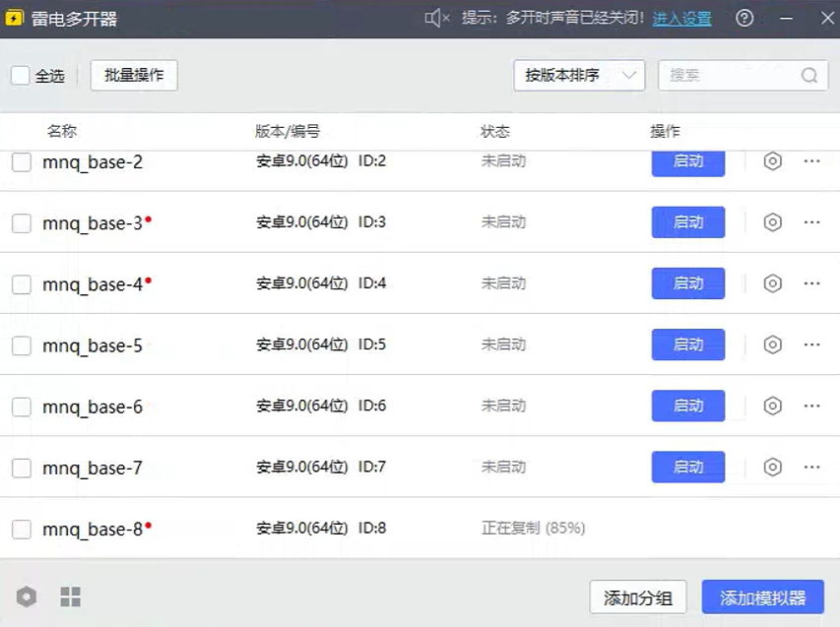Open settings gear for mnq_base-2
840x627 pixels.
click(x=772, y=161)
